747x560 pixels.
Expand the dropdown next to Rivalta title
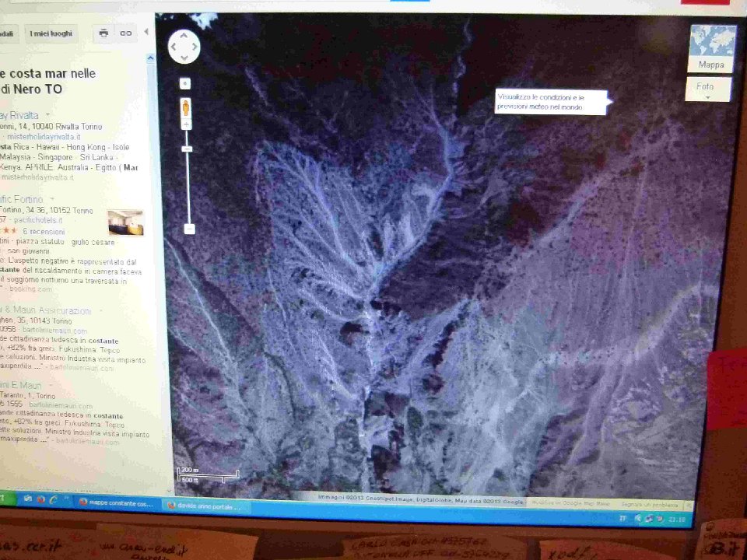(x=47, y=115)
